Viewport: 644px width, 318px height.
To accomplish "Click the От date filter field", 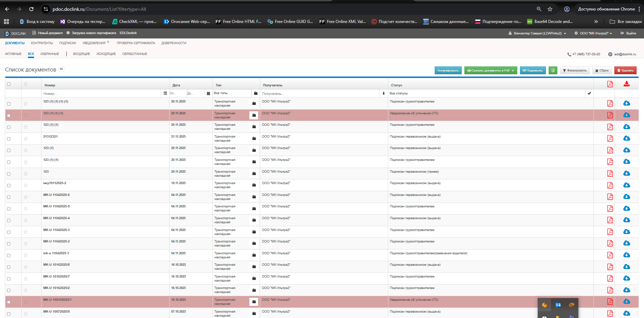I will [178, 93].
